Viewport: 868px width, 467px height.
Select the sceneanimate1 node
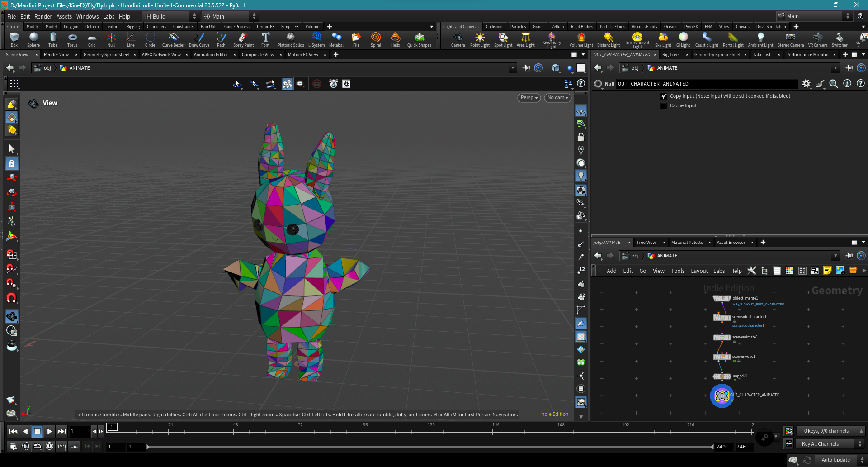pos(722,338)
